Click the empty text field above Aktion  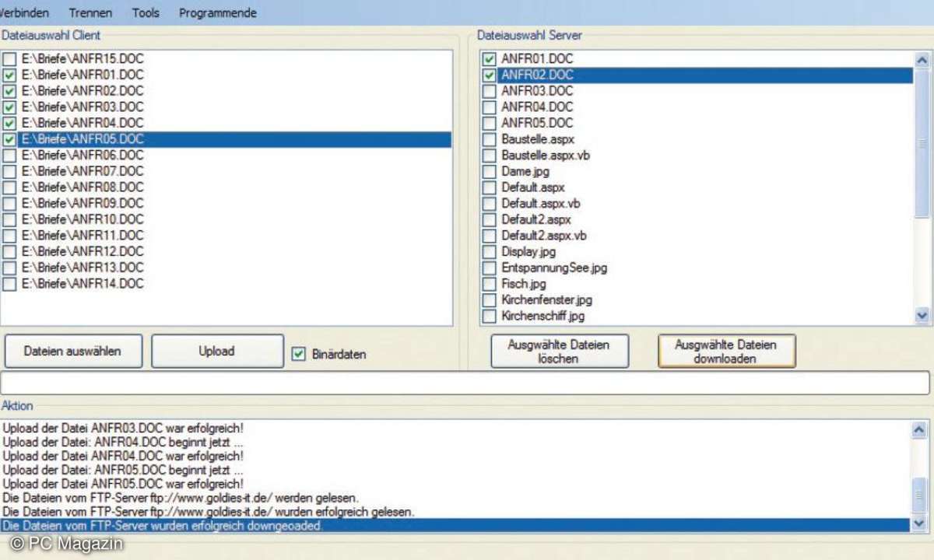click(465, 383)
